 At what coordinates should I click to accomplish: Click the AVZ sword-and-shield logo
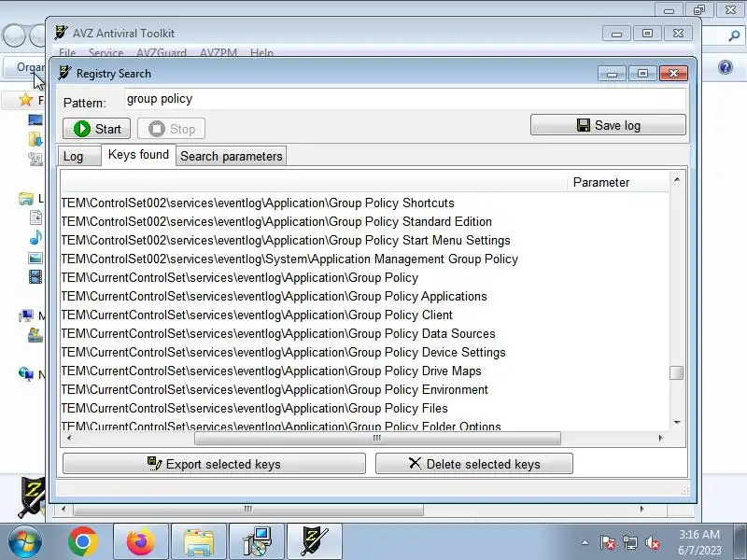pos(32,497)
